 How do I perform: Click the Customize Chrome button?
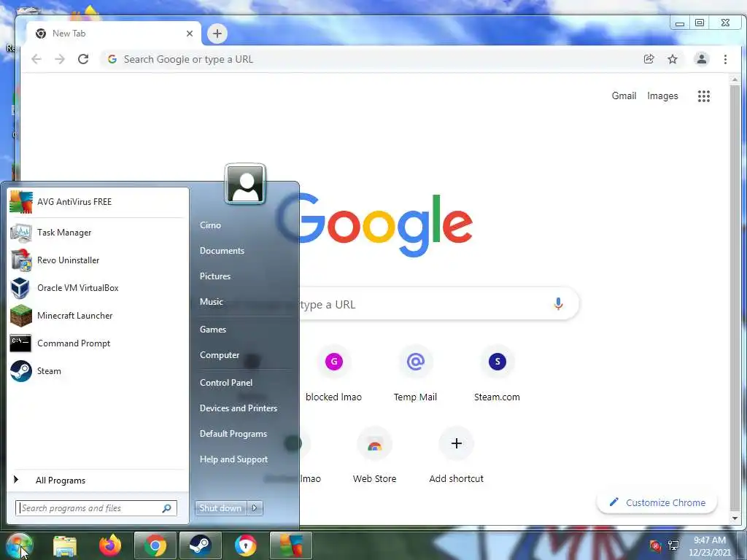tap(657, 503)
